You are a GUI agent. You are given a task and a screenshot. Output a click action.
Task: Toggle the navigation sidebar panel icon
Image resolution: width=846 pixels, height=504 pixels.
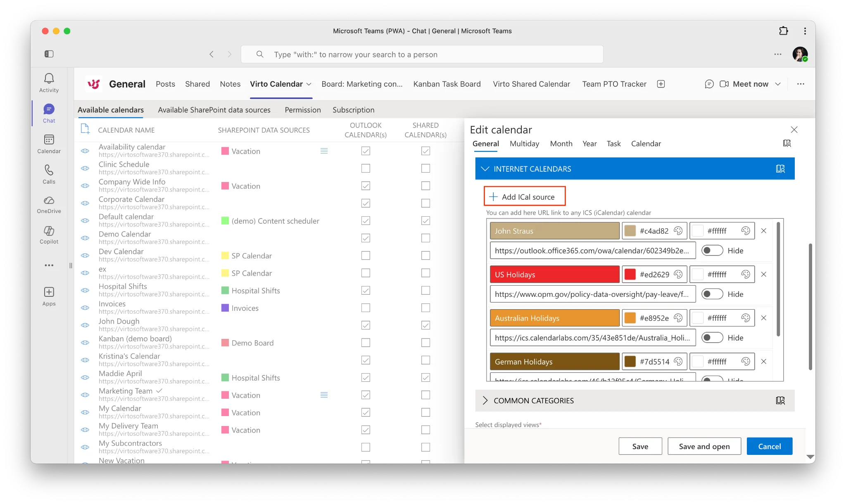click(49, 54)
